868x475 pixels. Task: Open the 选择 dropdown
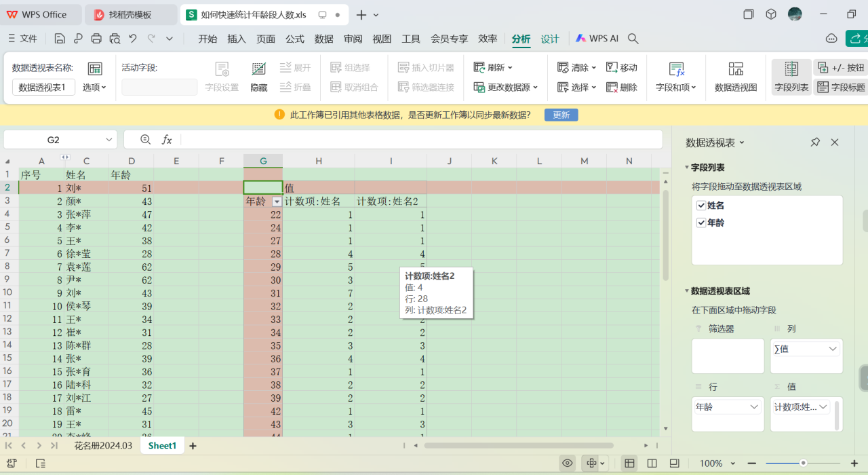tap(577, 88)
